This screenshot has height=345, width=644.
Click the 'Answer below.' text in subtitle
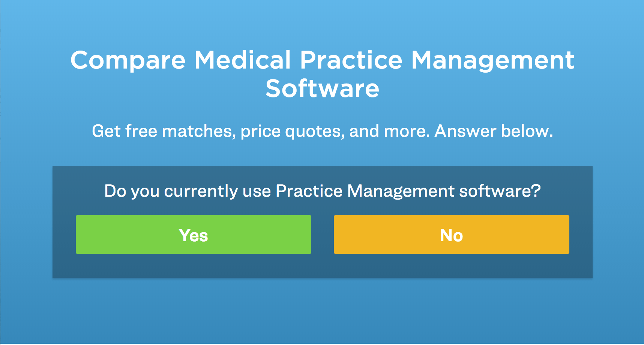[494, 131]
